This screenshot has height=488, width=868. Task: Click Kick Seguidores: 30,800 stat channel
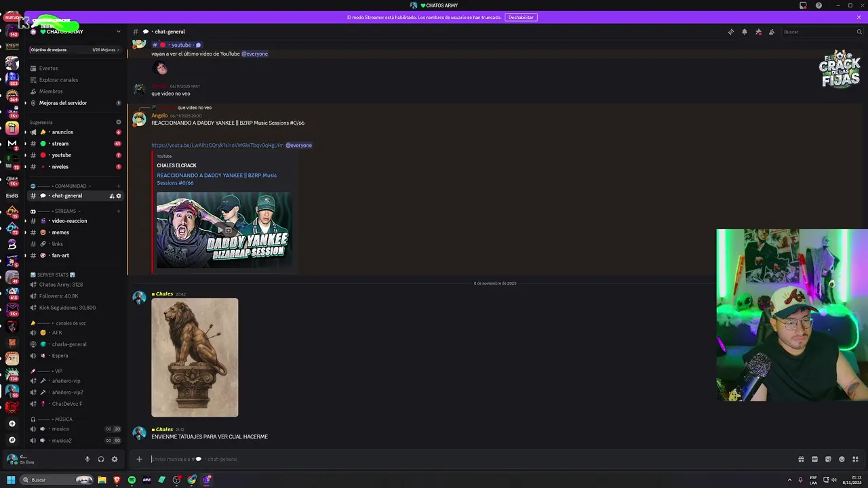[75, 308]
